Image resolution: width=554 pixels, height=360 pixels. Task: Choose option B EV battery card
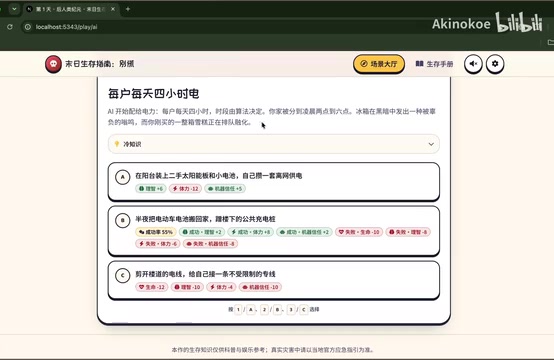[274, 231]
